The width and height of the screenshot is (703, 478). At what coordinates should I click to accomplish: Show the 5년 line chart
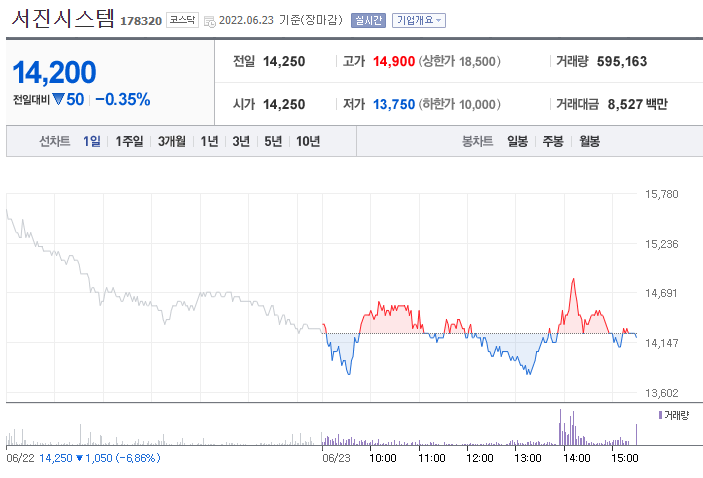pos(273,141)
